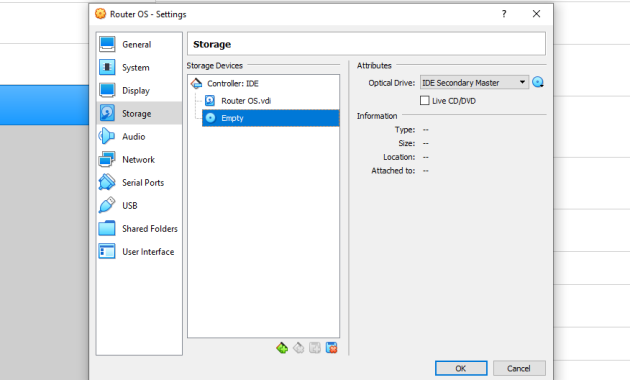Open the Optical Drive dropdown

coord(474,82)
